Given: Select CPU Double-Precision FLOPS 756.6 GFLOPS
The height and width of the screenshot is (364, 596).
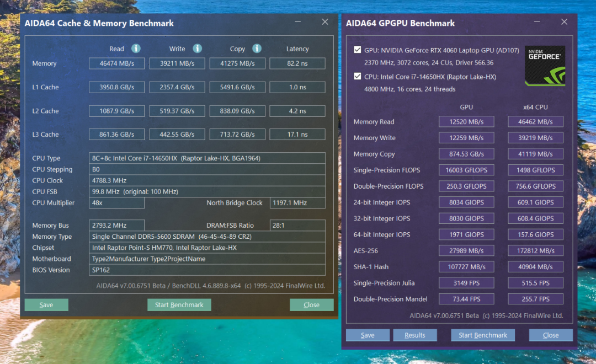Looking at the screenshot, I should click(x=535, y=186).
